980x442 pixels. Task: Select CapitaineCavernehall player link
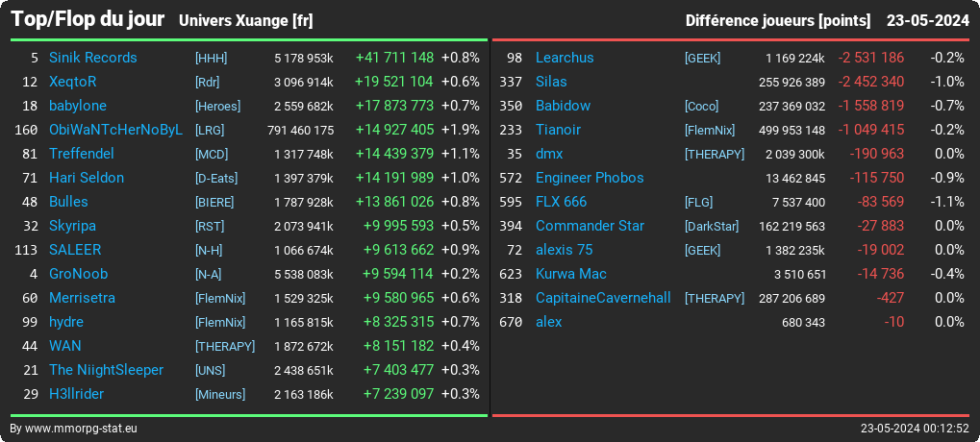click(x=603, y=298)
